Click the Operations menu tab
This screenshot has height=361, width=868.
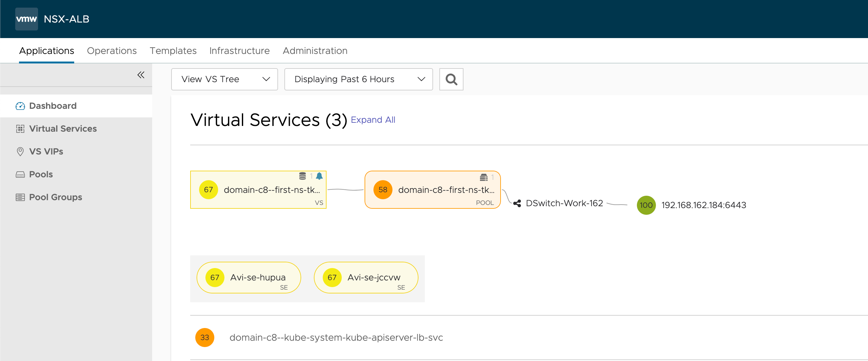(111, 50)
